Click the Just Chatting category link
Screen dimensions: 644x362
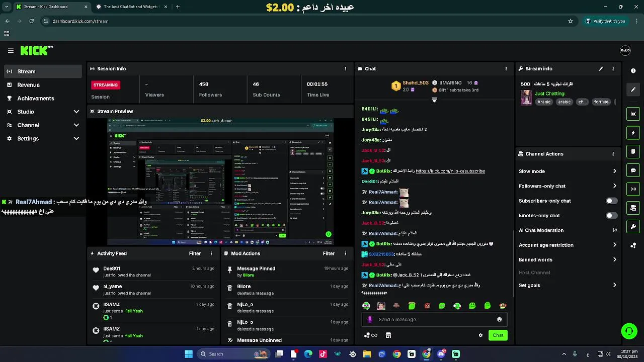[549, 94]
